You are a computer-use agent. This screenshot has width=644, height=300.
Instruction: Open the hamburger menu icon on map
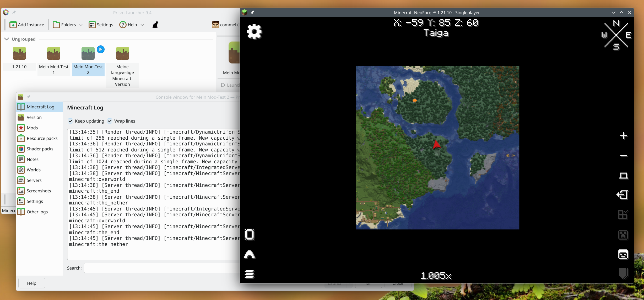[x=249, y=274]
